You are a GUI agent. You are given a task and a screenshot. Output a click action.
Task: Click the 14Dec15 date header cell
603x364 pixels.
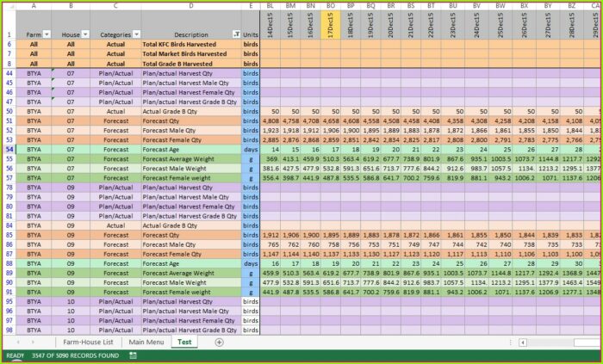tap(270, 25)
